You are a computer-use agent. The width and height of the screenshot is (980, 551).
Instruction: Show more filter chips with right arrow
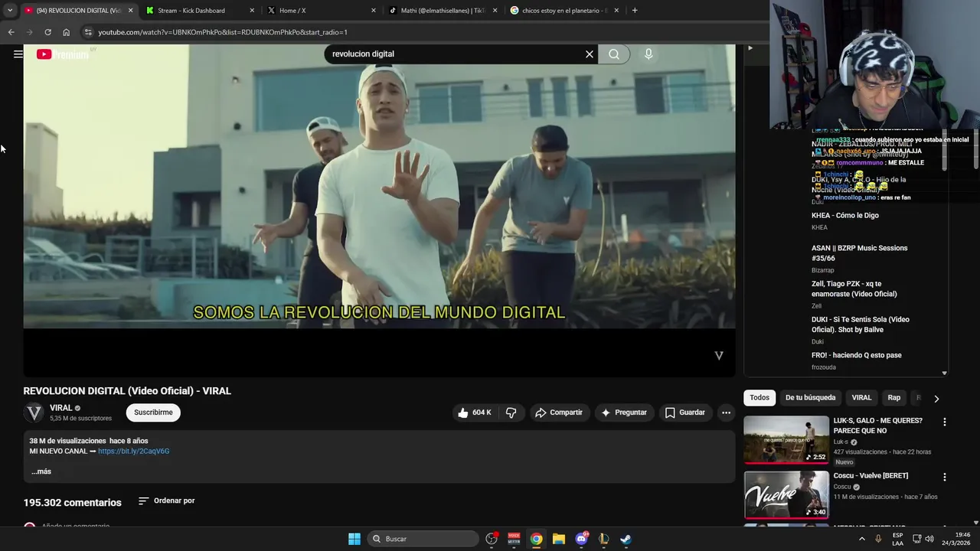coord(936,399)
